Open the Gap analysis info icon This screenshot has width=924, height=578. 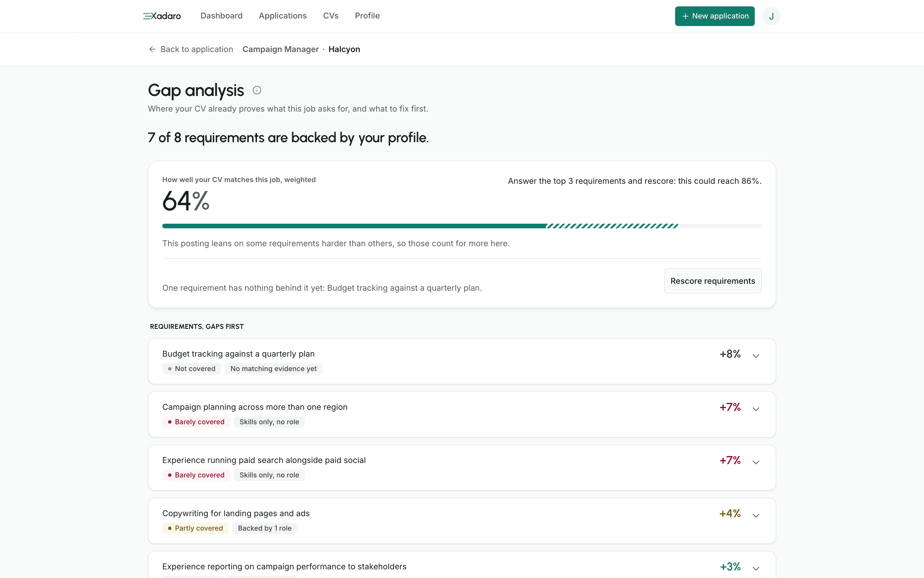coord(257,90)
